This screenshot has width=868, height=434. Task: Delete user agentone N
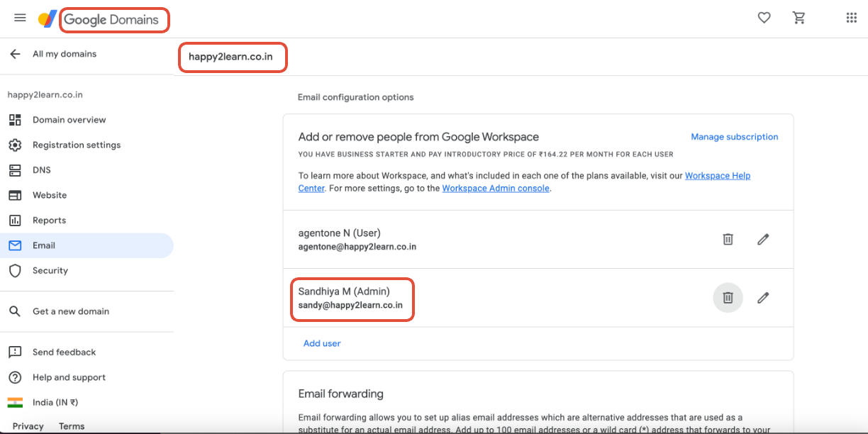(728, 239)
